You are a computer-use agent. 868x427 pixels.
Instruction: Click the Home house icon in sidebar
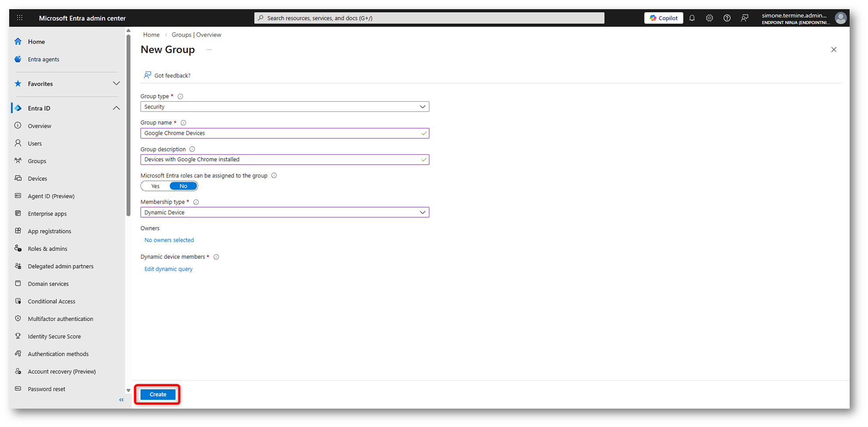18,42
